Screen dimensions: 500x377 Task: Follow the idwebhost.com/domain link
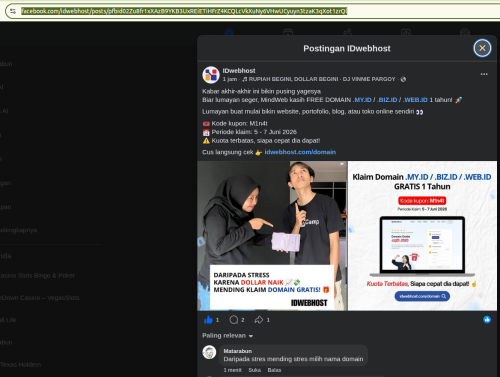pos(300,152)
